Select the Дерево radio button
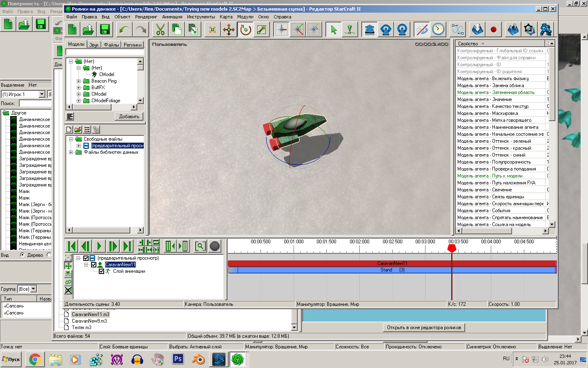 (22, 255)
